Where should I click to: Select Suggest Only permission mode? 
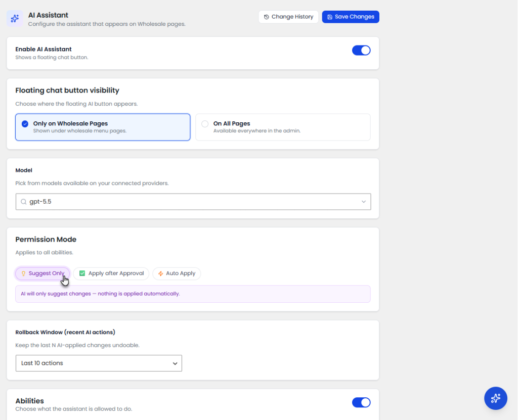[42, 273]
